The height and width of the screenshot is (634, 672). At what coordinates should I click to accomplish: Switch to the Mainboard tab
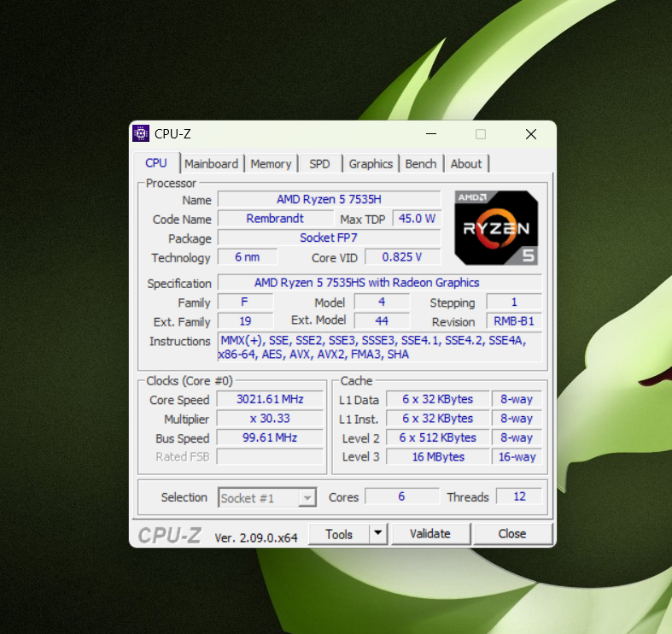211,164
